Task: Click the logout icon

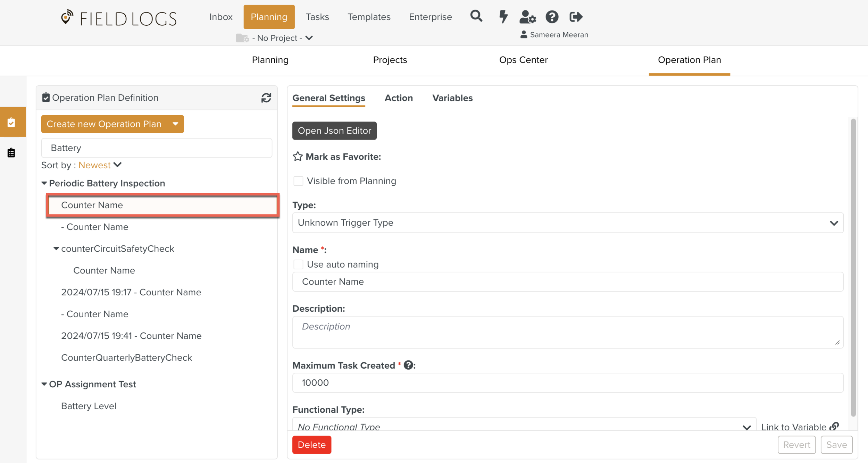Action: 576,17
